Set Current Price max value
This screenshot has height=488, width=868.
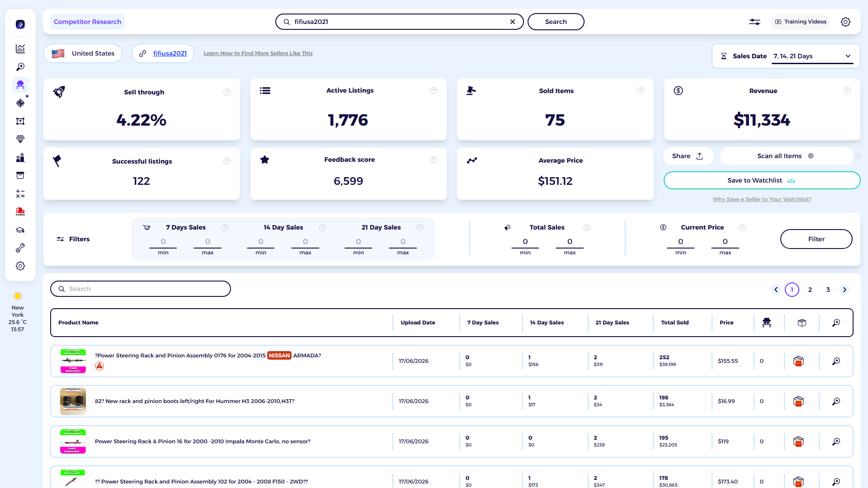coord(725,242)
